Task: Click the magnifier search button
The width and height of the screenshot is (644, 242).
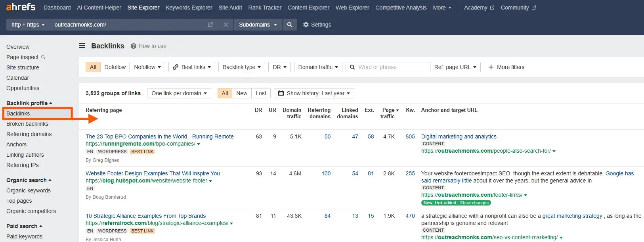Action: [x=290, y=25]
